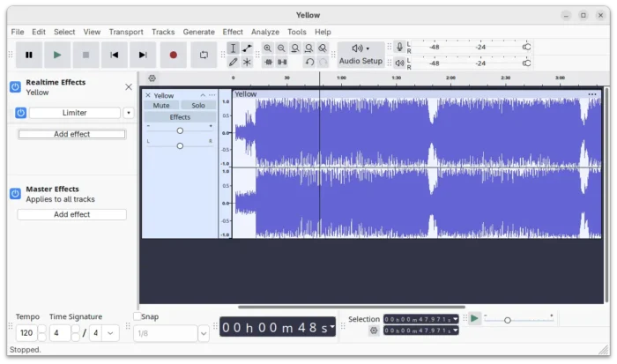The width and height of the screenshot is (617, 364).
Task: Toggle the Realtime Effects power button
Action: coord(15,86)
